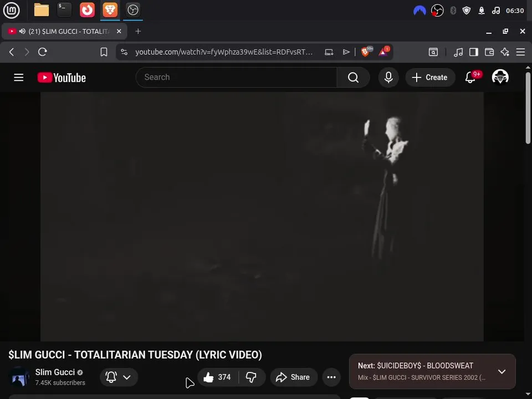Click the install app icon in address bar
The width and height of the screenshot is (532, 399).
pyautogui.click(x=329, y=52)
